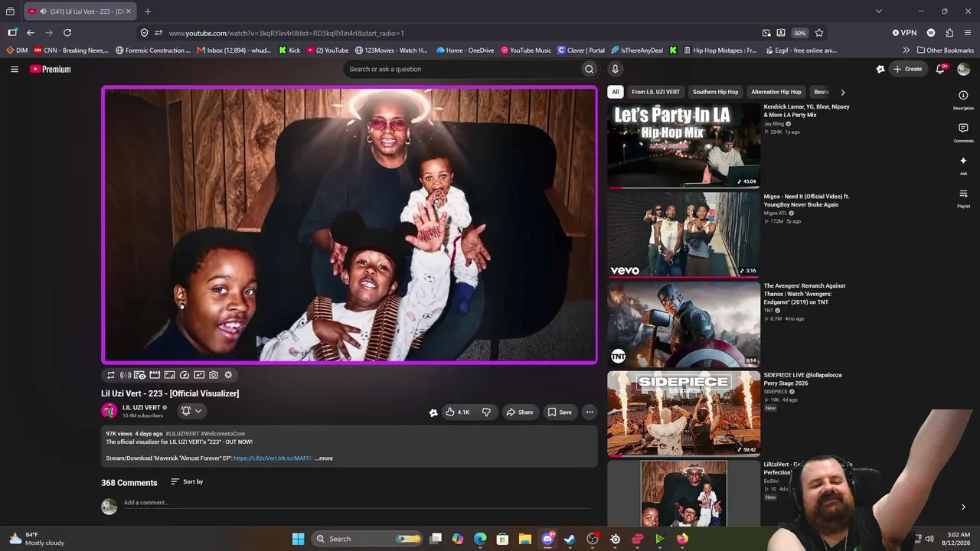The width and height of the screenshot is (980, 551).
Task: Click the Create button
Action: (x=907, y=69)
